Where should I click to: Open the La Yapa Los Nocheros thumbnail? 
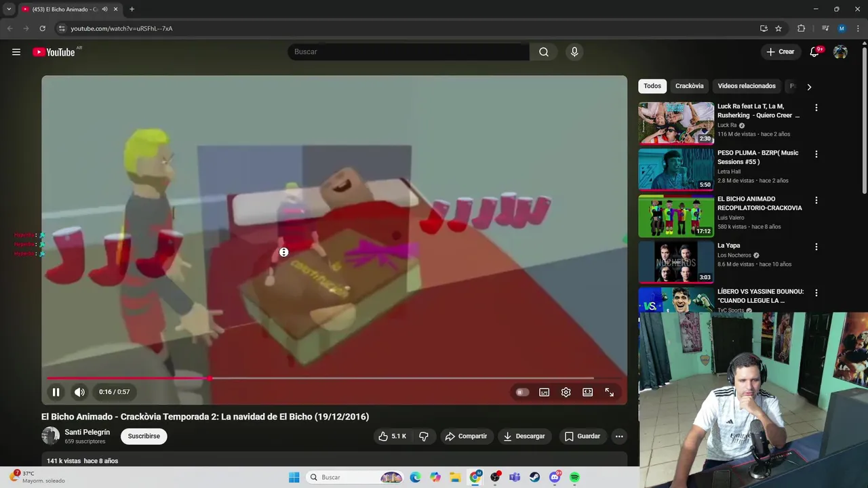pyautogui.click(x=676, y=262)
